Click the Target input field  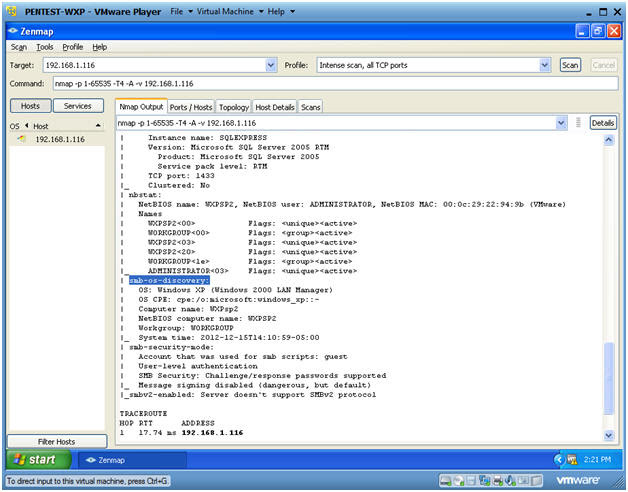coord(154,65)
